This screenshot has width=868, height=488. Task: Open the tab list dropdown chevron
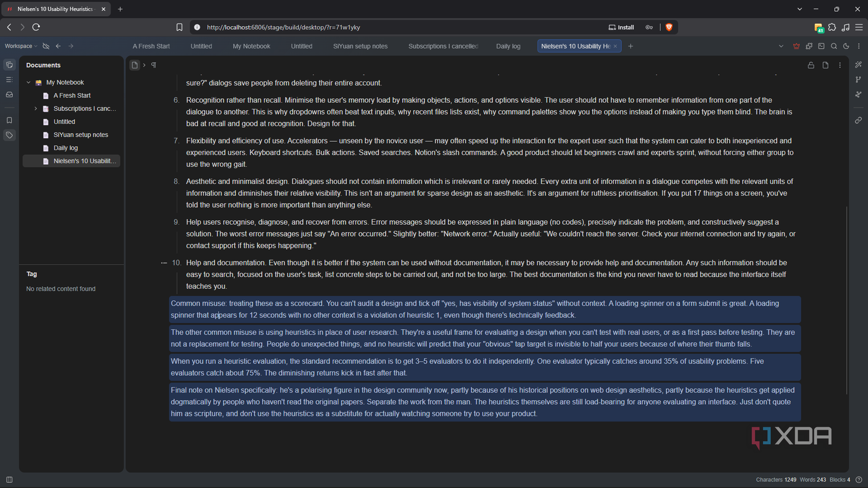[x=781, y=46]
